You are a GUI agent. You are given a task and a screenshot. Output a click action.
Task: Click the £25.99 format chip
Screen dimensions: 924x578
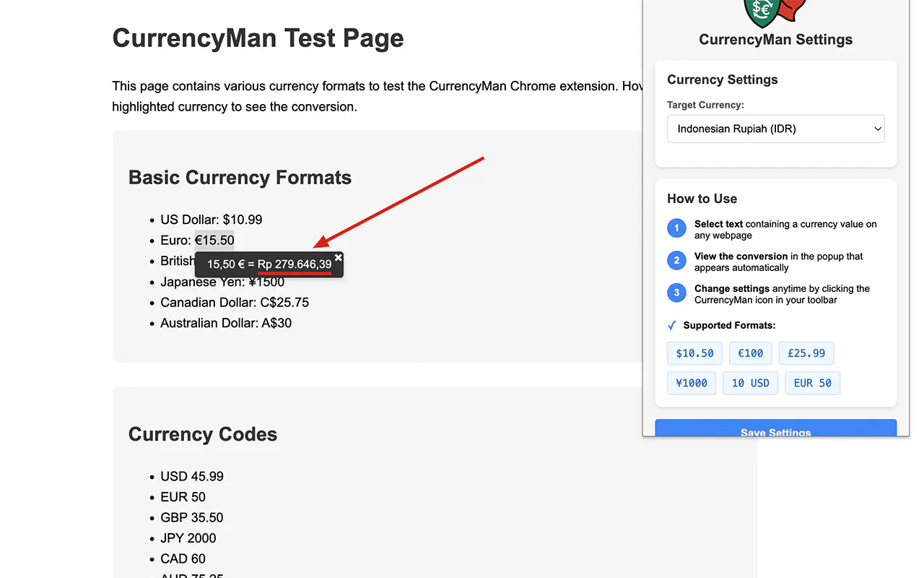coord(806,353)
